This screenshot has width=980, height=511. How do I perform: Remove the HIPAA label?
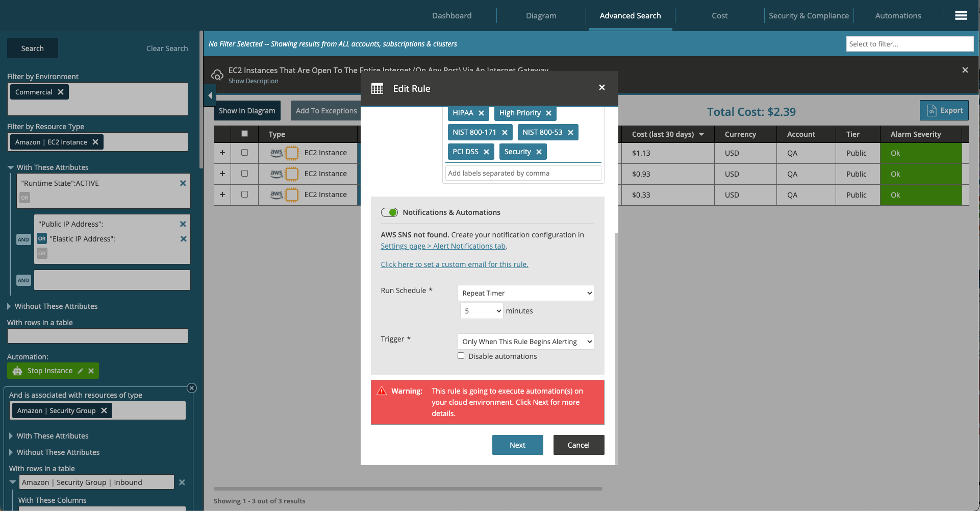[x=481, y=113]
